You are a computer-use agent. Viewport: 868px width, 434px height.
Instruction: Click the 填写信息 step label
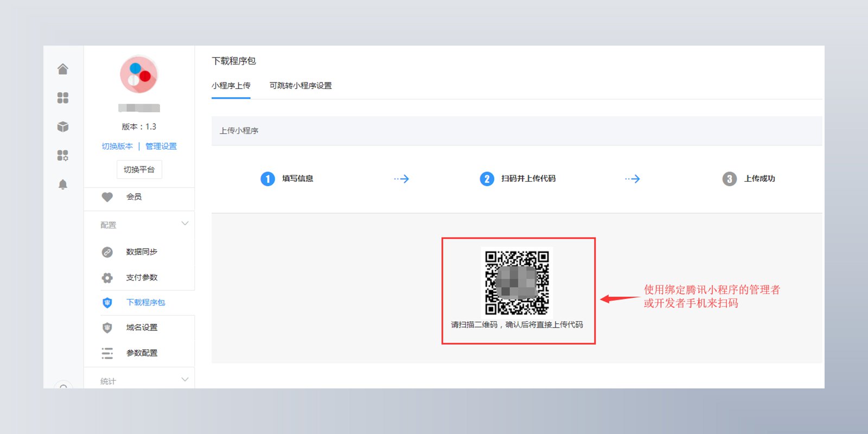pos(298,178)
